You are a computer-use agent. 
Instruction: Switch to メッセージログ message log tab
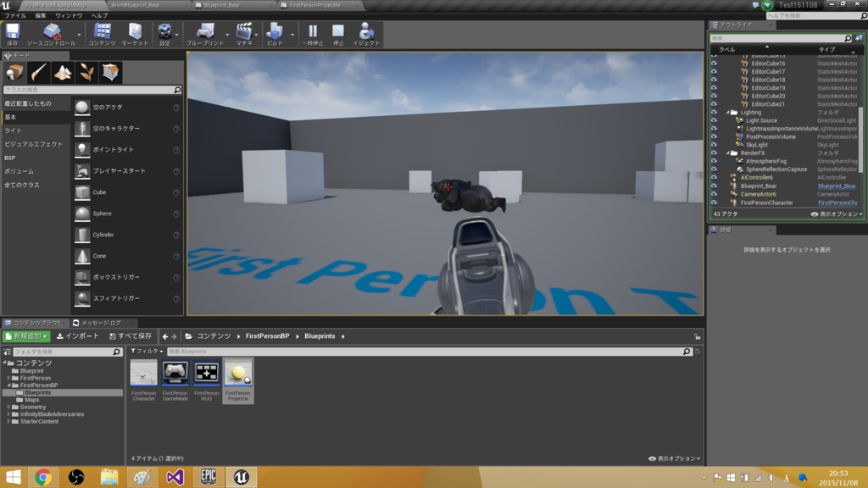tap(102, 323)
